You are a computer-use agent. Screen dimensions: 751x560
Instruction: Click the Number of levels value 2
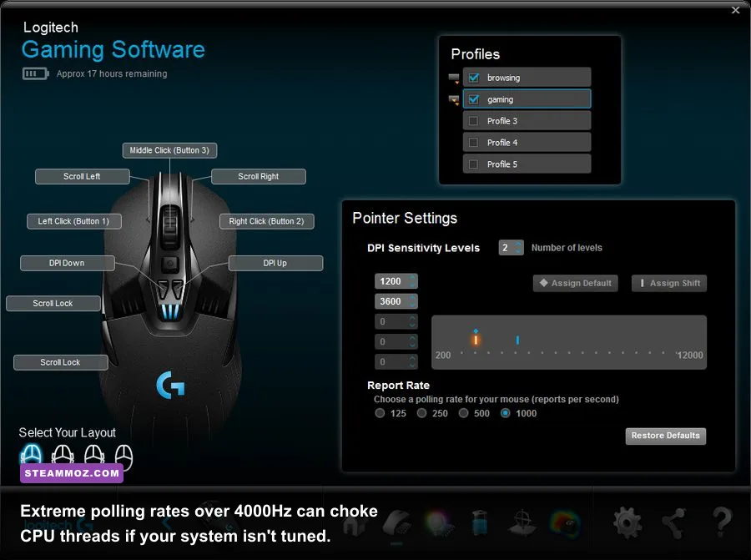coord(506,248)
